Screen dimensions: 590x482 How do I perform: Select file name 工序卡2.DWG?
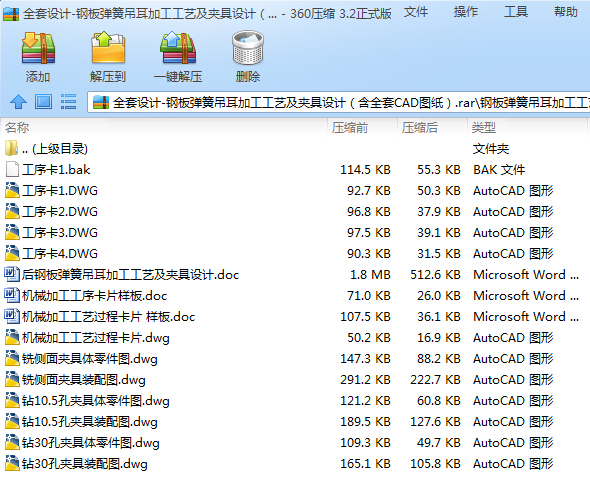[60, 212]
